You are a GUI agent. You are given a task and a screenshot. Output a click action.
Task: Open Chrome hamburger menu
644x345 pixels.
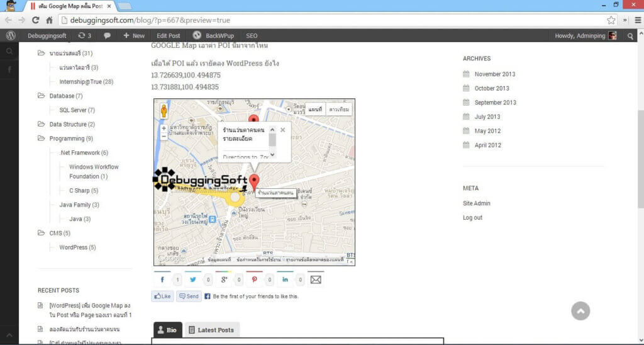click(638, 20)
